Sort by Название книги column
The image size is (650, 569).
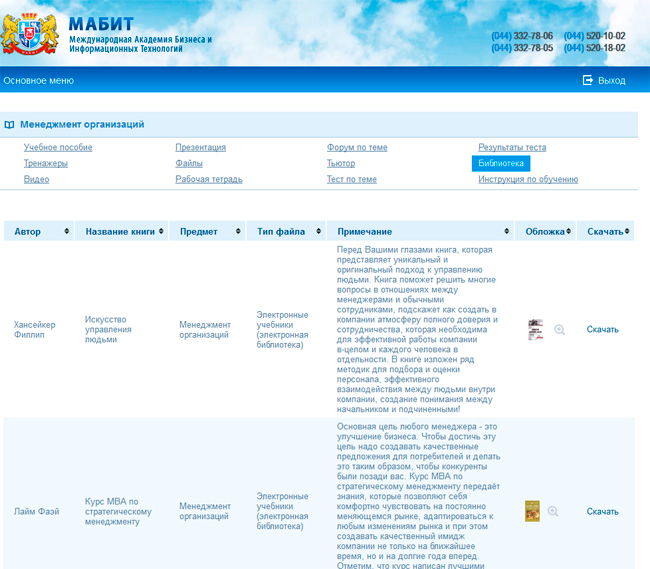pos(120,231)
